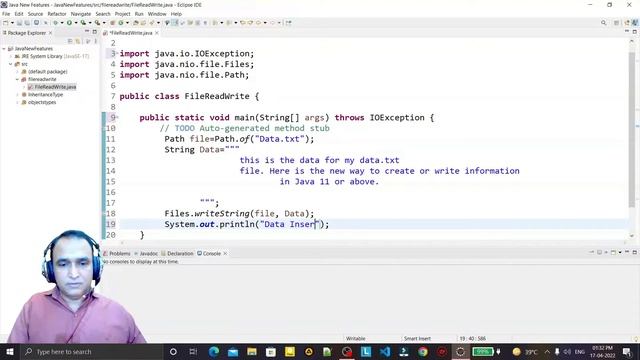Open Google Chrome from taskbar
Screen dimensions: 640x360
tap(423, 351)
